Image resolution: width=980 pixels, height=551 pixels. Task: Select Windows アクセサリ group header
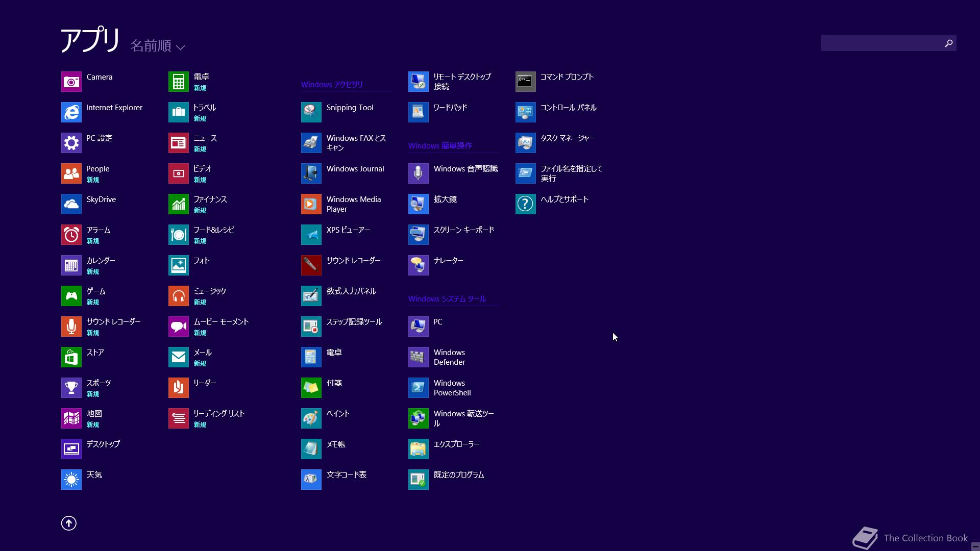pyautogui.click(x=332, y=85)
